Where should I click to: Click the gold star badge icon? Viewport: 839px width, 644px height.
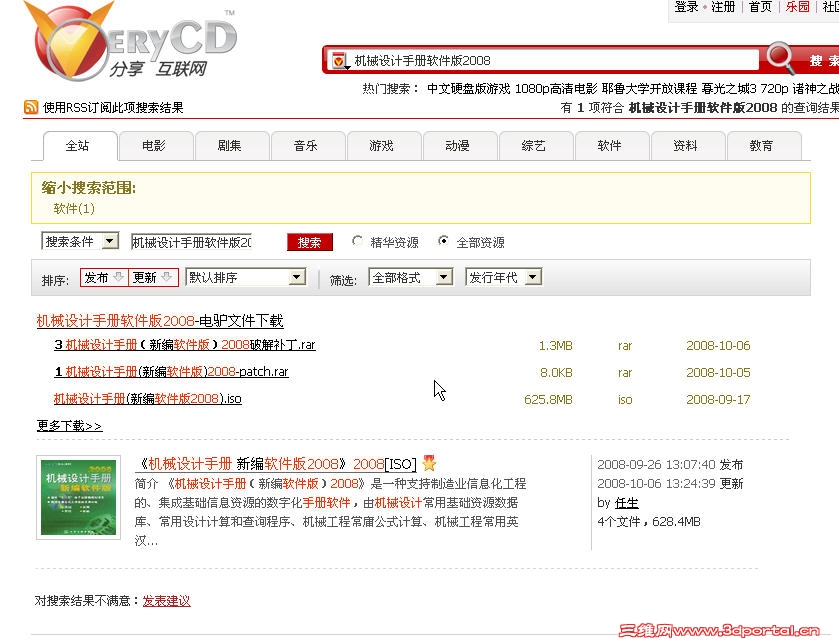(x=429, y=463)
